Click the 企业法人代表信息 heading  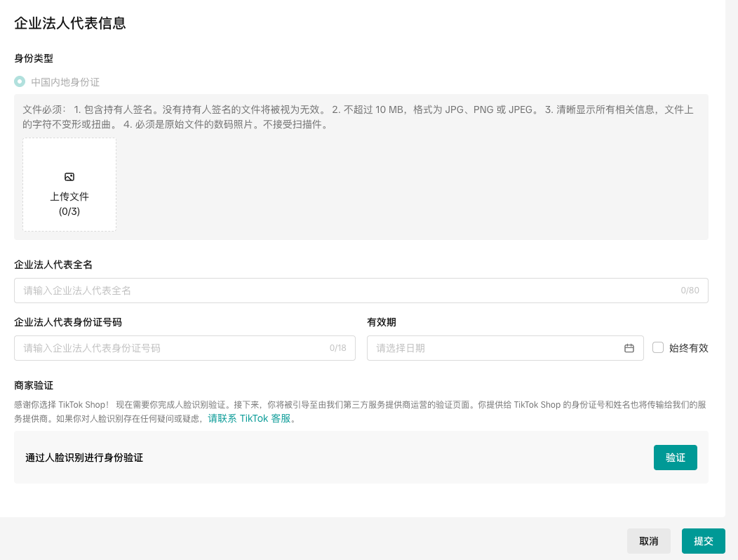[x=70, y=23]
